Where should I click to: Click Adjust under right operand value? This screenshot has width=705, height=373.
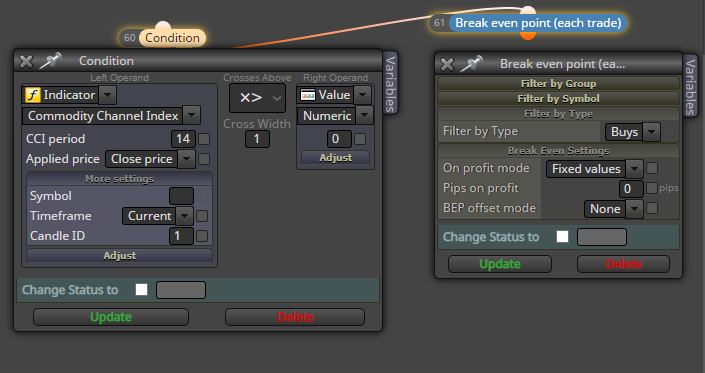[x=335, y=158]
